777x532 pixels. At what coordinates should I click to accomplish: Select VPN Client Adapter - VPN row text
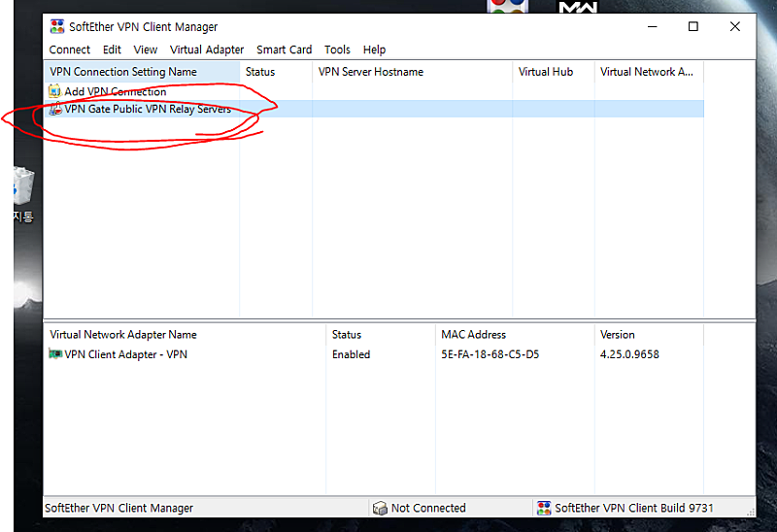tap(126, 354)
